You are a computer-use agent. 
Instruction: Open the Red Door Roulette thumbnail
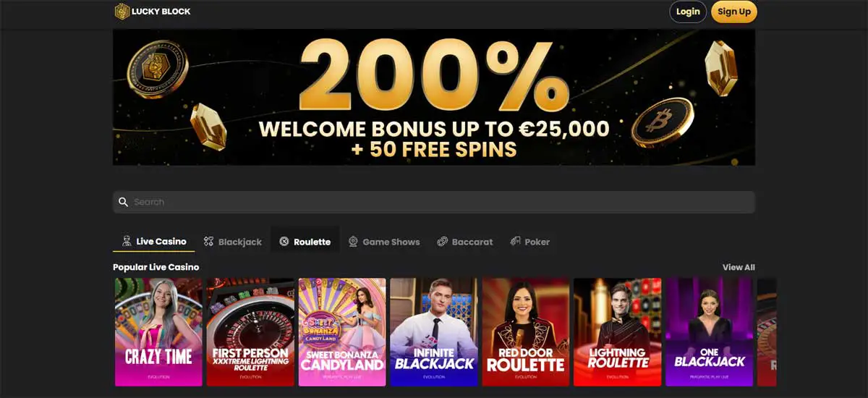[x=526, y=332]
